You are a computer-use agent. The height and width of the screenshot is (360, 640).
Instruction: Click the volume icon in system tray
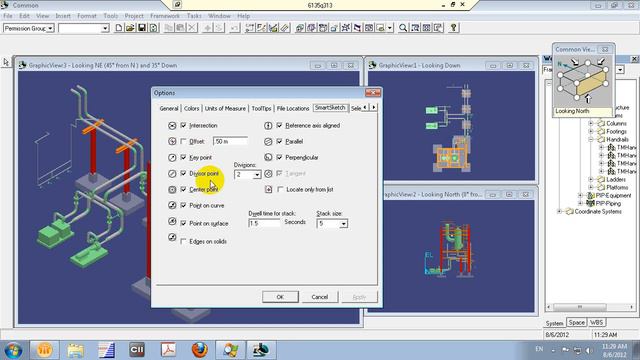point(588,350)
